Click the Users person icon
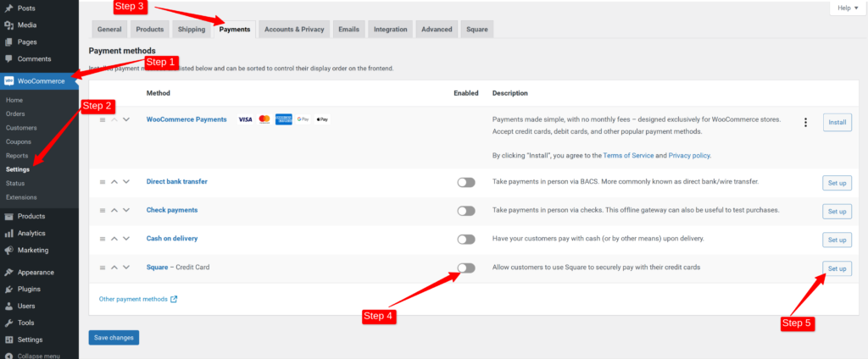 [8, 306]
